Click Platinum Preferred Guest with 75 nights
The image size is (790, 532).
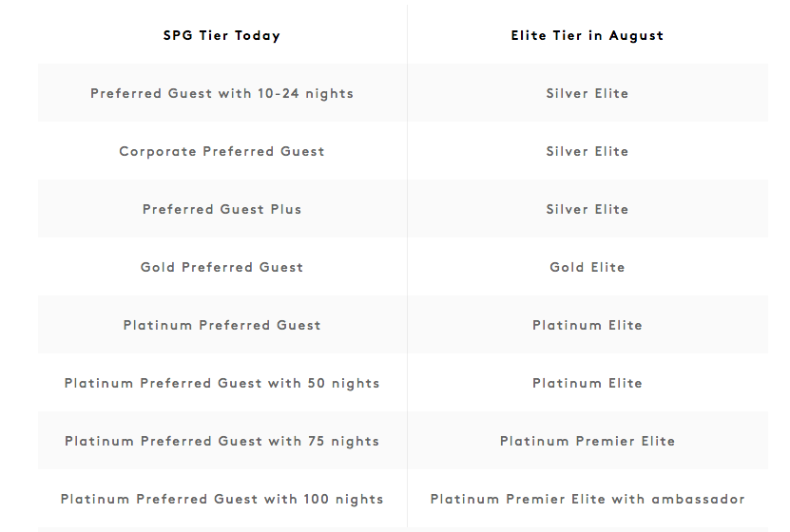coord(222,441)
